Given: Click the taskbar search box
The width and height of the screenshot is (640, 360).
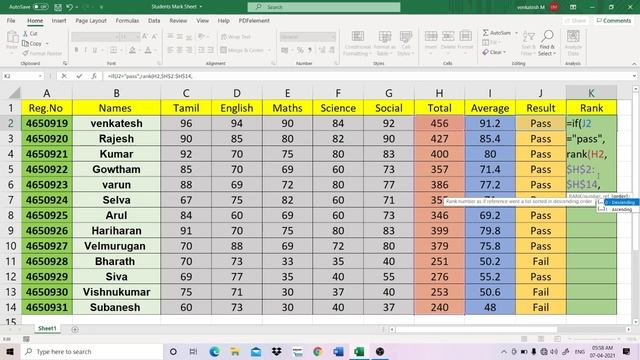Looking at the screenshot, I should [x=91, y=351].
